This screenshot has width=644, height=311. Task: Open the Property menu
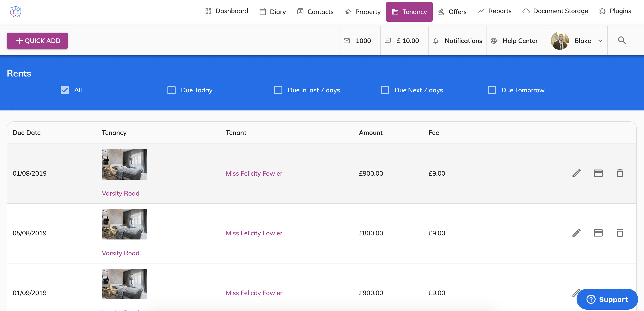[363, 12]
